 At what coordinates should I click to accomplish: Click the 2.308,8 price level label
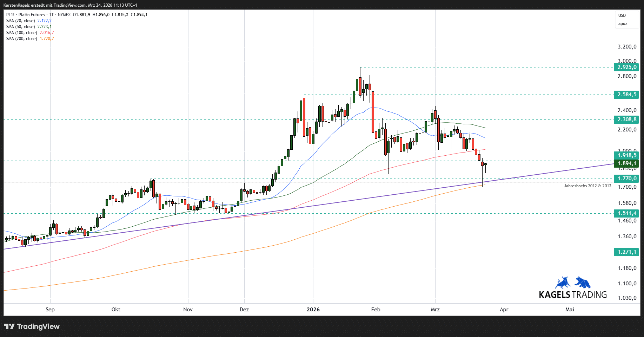click(x=627, y=119)
